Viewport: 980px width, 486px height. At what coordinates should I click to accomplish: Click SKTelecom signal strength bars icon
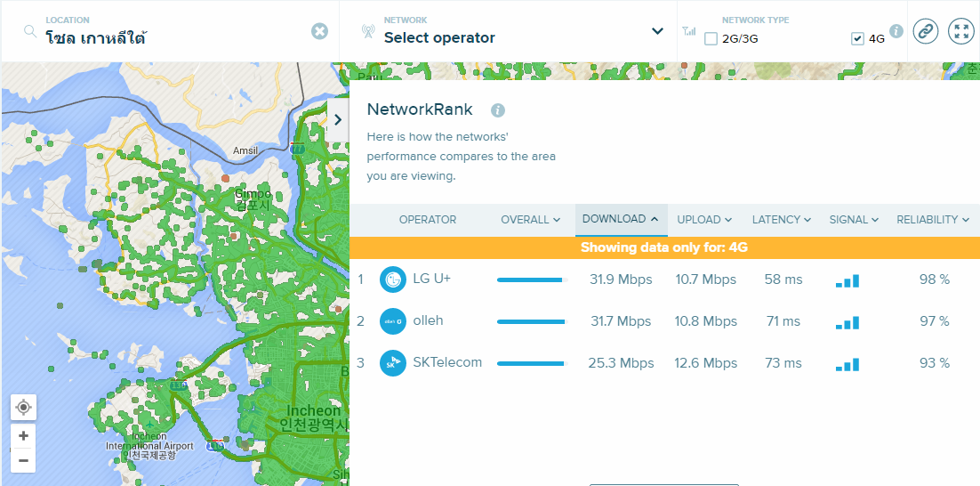(x=847, y=365)
